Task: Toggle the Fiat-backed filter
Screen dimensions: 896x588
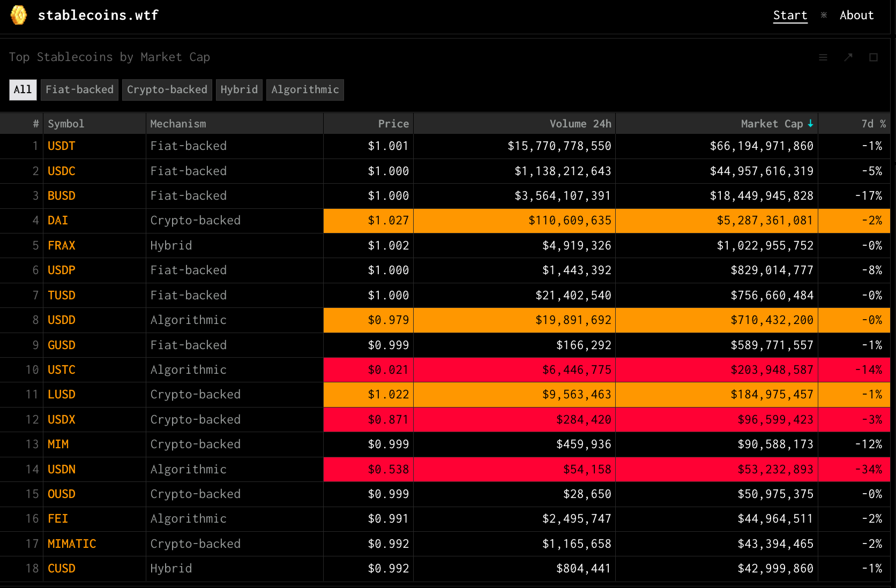Action: pyautogui.click(x=79, y=89)
